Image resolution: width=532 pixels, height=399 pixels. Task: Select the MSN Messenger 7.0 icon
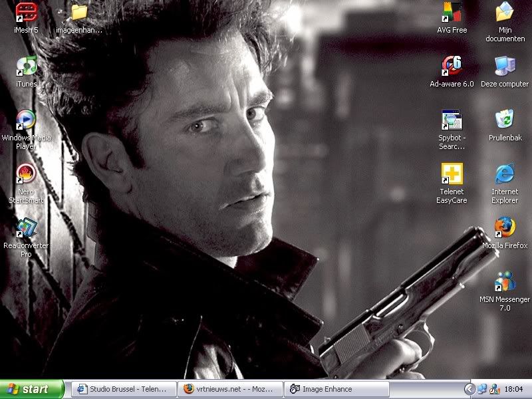click(505, 281)
